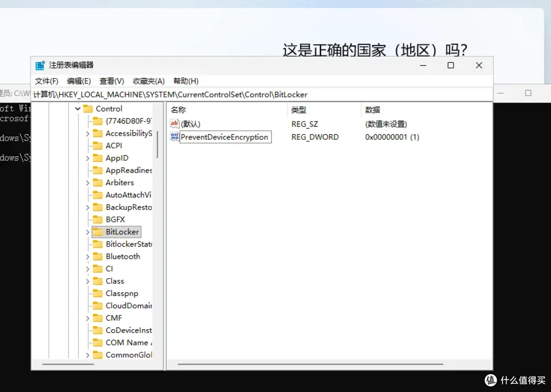Screen dimensions: 551x392
Task: Click the REG_SZ type cell
Action: [305, 124]
